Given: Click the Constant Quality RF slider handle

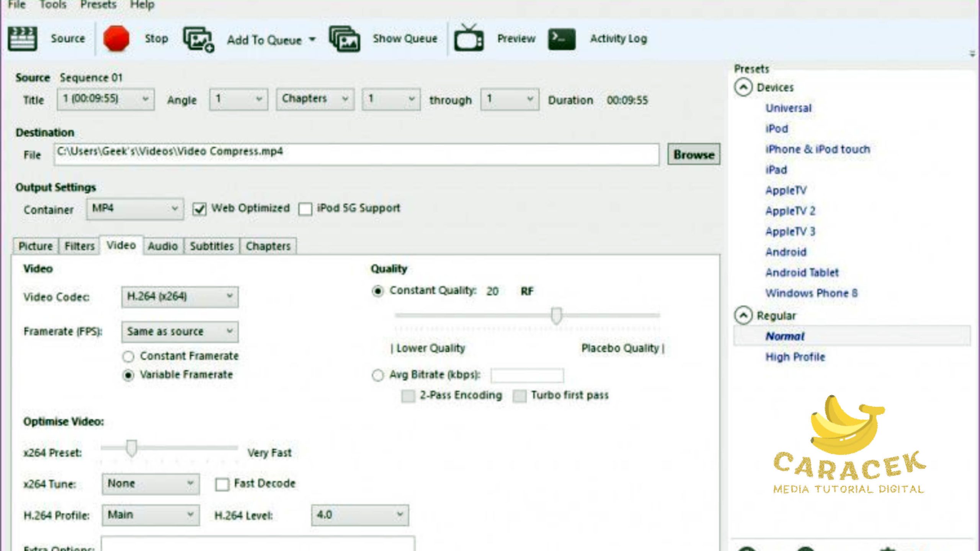Looking at the screenshot, I should coord(556,315).
